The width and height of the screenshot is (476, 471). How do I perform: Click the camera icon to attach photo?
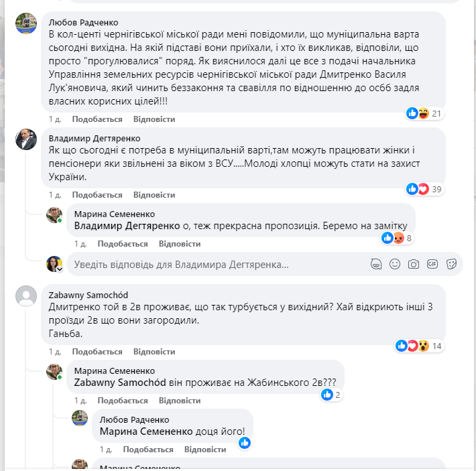[414, 264]
